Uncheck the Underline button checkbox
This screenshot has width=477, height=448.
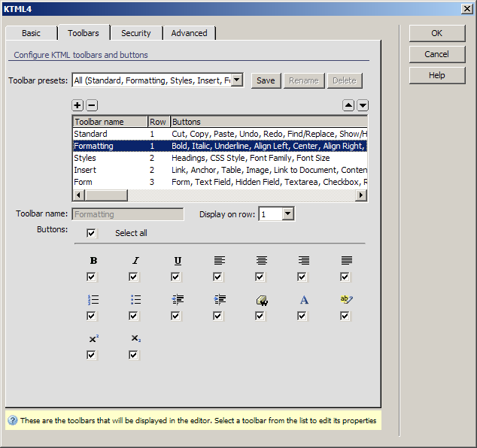pyautogui.click(x=175, y=277)
